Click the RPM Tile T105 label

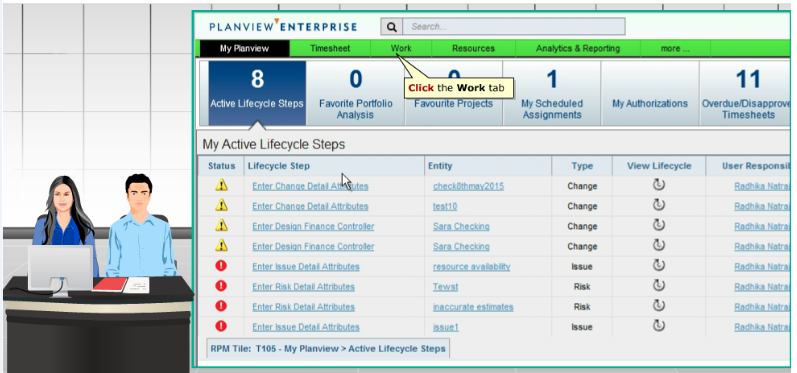tap(328, 349)
